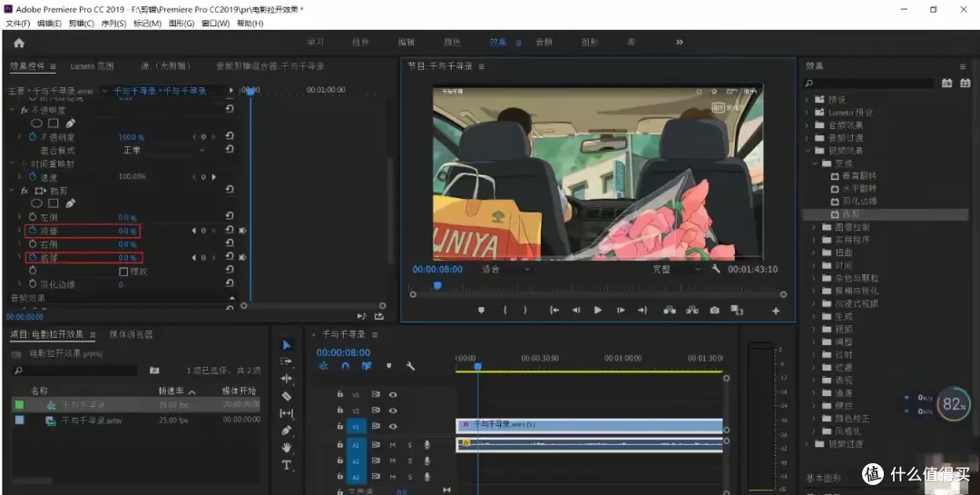Reset the 不透明度 effect
Image resolution: width=980 pixels, height=495 pixels.
coord(230,109)
